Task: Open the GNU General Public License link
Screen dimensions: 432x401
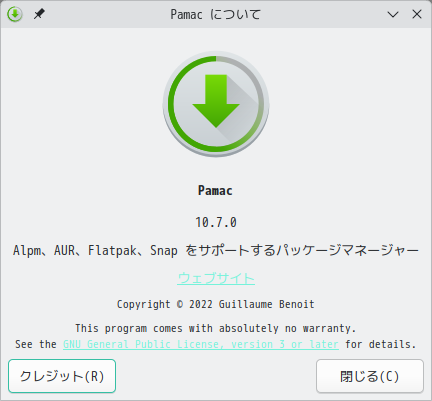Action: point(201,344)
